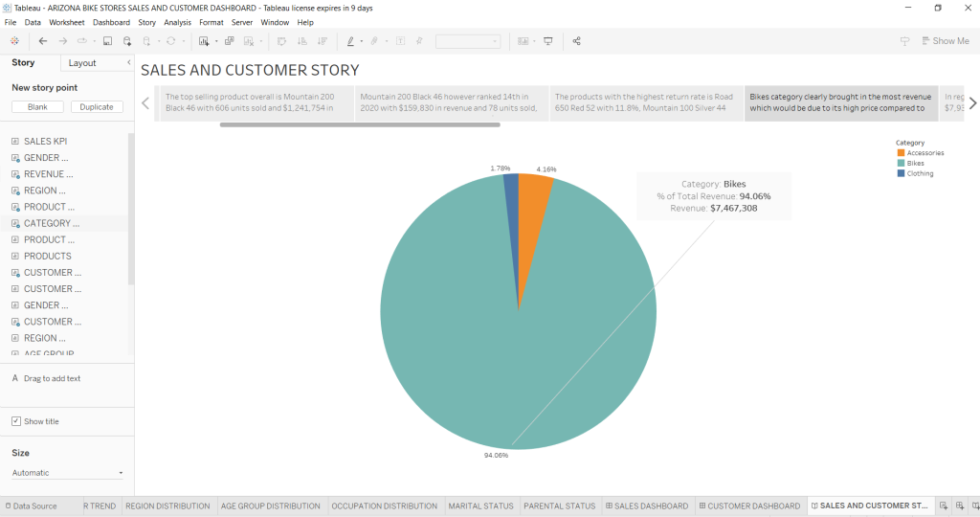Click the Save icon in toolbar

pyautogui.click(x=107, y=41)
